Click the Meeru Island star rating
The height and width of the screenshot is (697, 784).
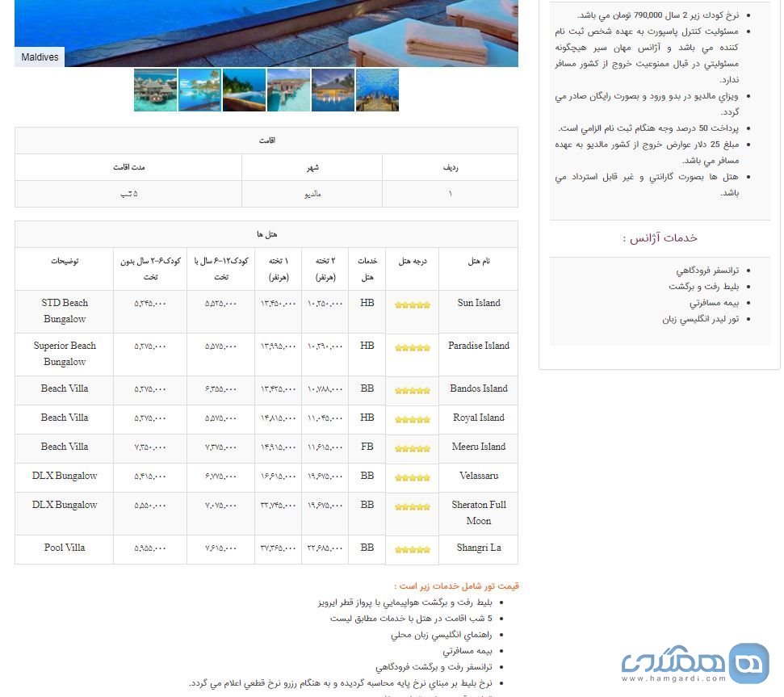click(x=413, y=449)
